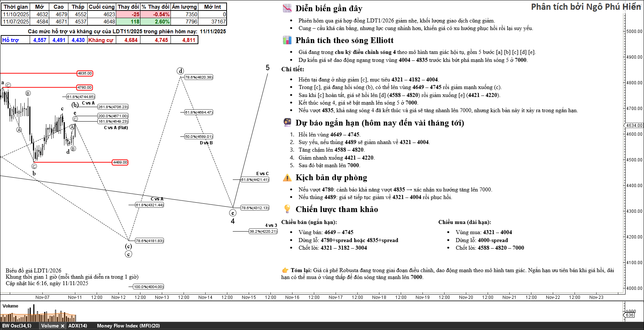Viewport: 644px width, 330px height.
Task: Click the declining chart icon beside Diễn biến gần đây
Action: coord(287,8)
